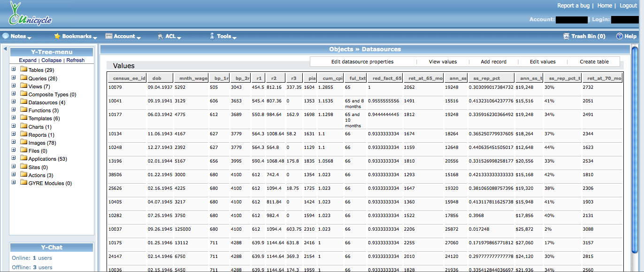This screenshot has height=272, width=644.
Task: Click the Trash Bin icon
Action: (x=566, y=36)
